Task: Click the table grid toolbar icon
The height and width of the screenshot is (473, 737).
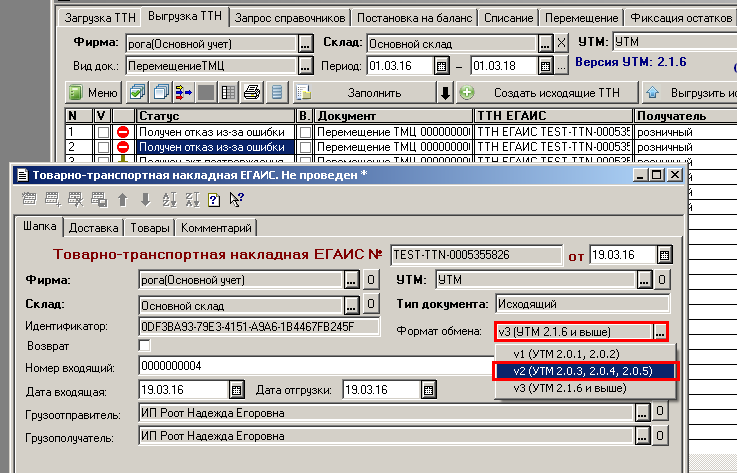Action: (229, 93)
